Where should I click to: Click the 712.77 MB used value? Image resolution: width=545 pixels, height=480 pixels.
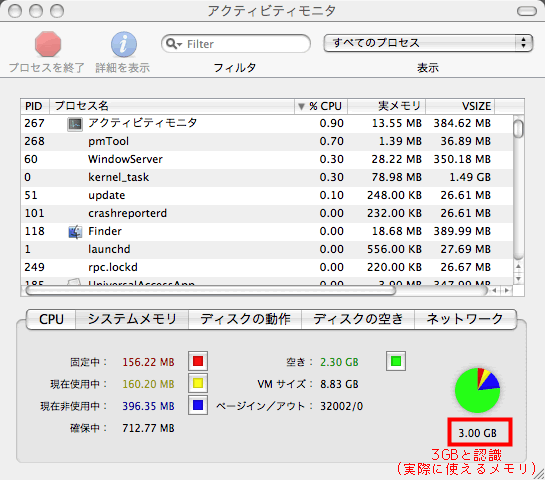pyautogui.click(x=148, y=428)
